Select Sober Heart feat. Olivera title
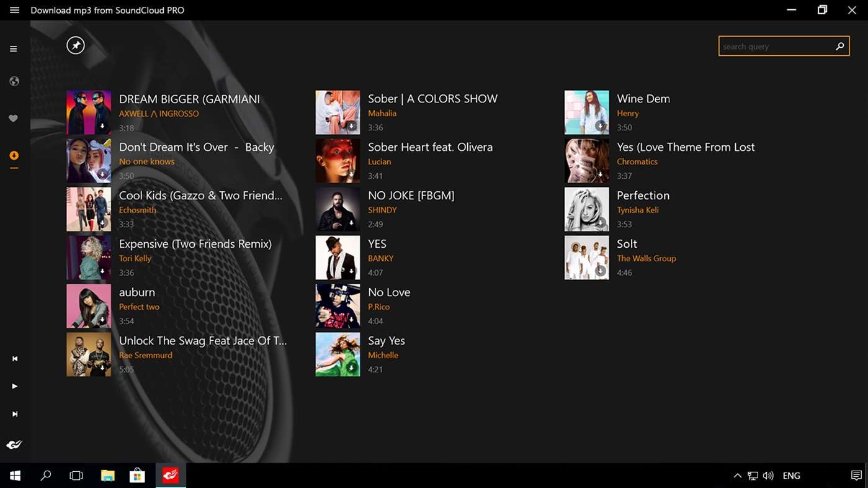This screenshot has width=868, height=488. pos(430,147)
